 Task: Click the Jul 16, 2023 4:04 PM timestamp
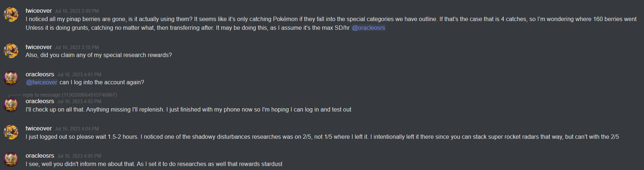point(77,129)
